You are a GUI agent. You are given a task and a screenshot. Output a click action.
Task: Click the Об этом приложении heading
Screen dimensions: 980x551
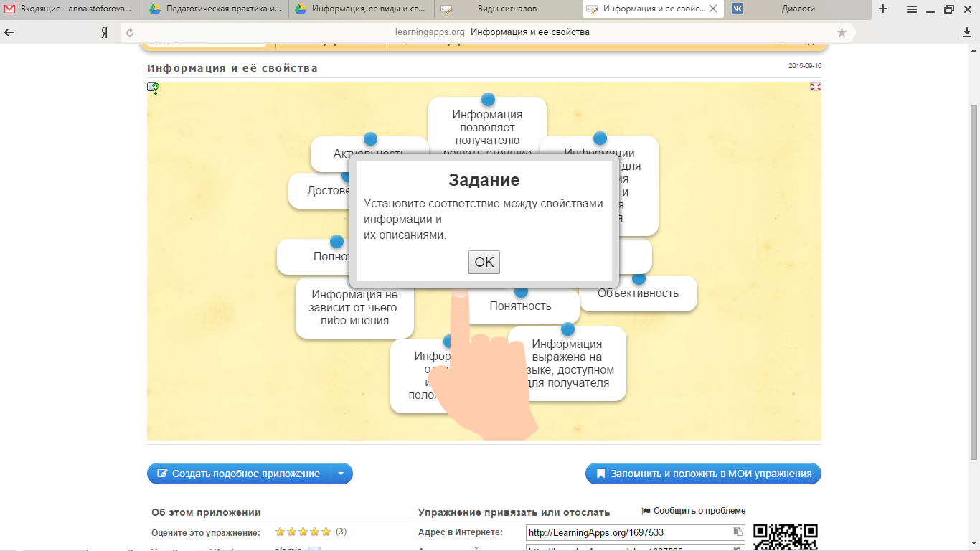click(x=206, y=512)
